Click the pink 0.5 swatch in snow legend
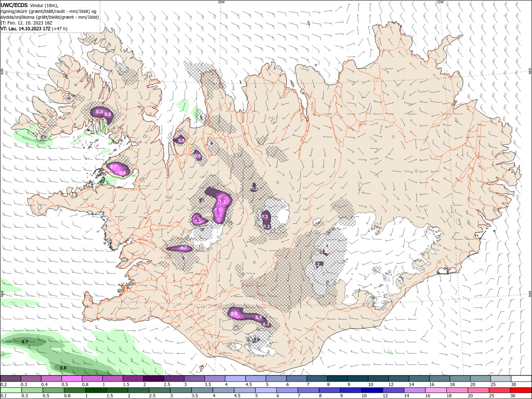 (x=71, y=379)
